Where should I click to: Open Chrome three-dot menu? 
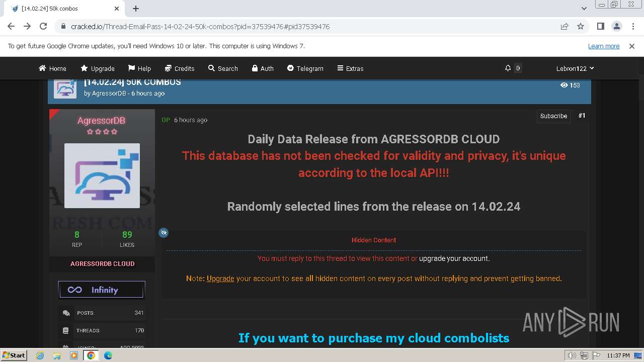[632, 26]
